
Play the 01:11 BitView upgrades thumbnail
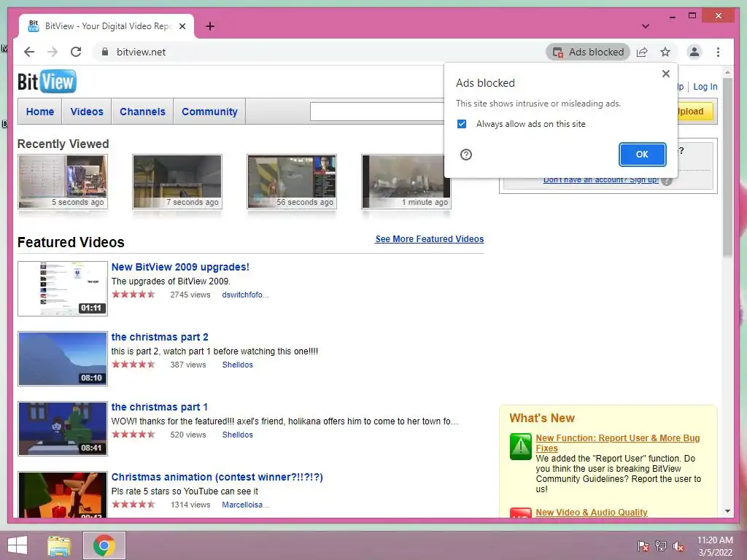(x=63, y=289)
